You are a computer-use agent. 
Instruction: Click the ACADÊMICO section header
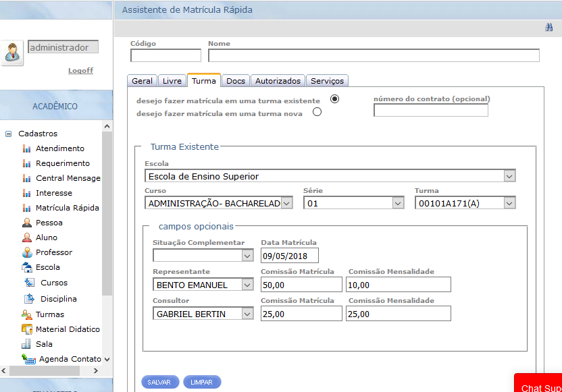coord(56,106)
